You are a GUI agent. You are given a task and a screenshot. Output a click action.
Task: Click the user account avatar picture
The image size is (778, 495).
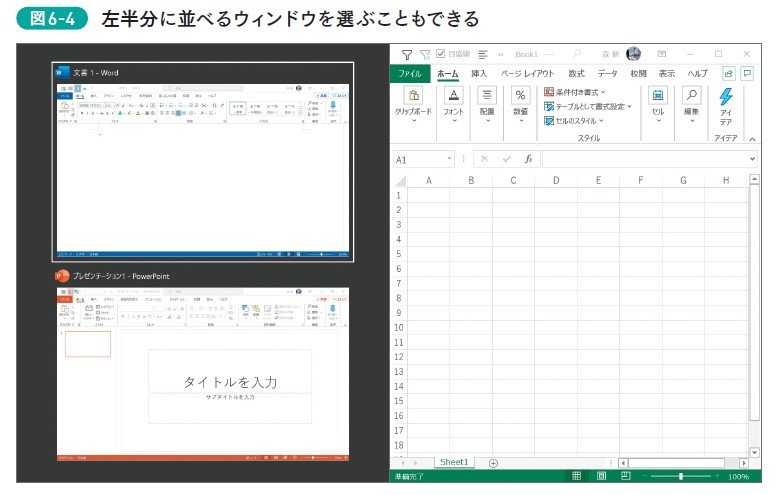(x=634, y=54)
